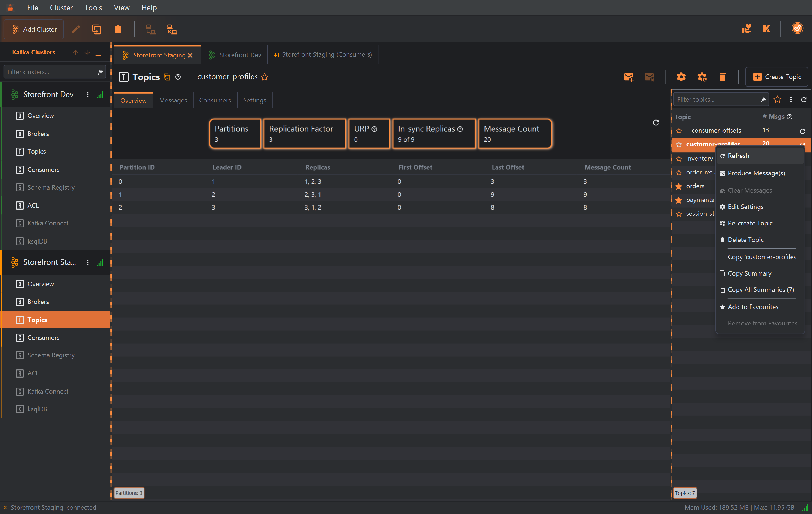Image resolution: width=812 pixels, height=514 pixels.
Task: Click the pop-out window icon beside Topics heading
Action: [x=167, y=77]
